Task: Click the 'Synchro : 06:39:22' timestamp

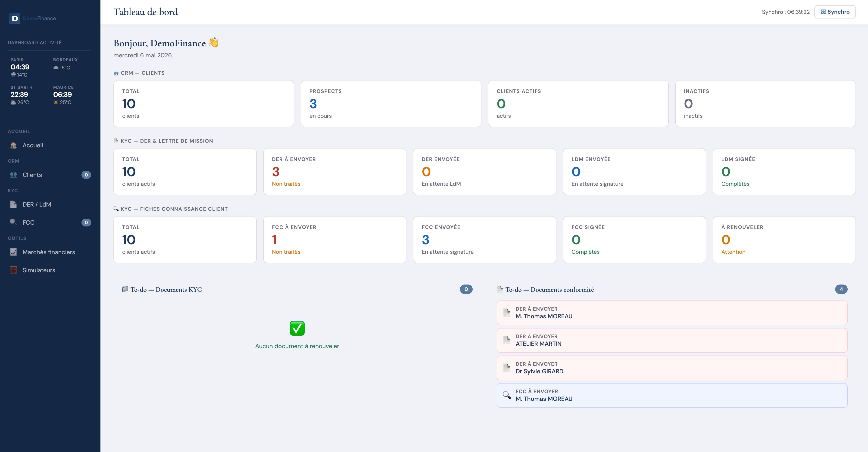Action: click(x=785, y=12)
